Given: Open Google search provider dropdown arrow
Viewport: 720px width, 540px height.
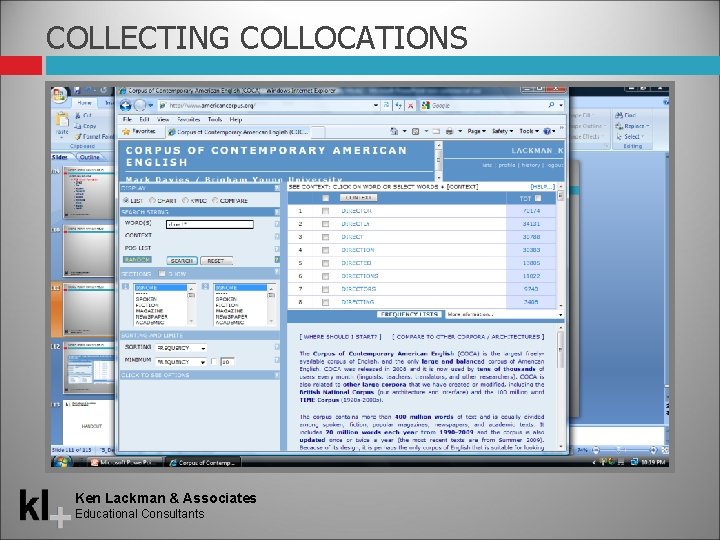Looking at the screenshot, I should [x=561, y=105].
